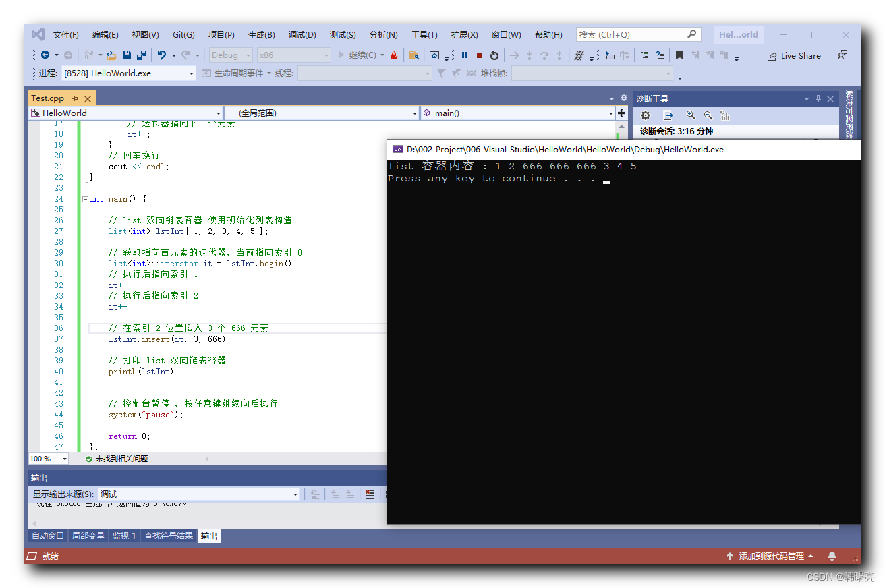Click the Continue button
885x588 pixels.
(x=356, y=55)
